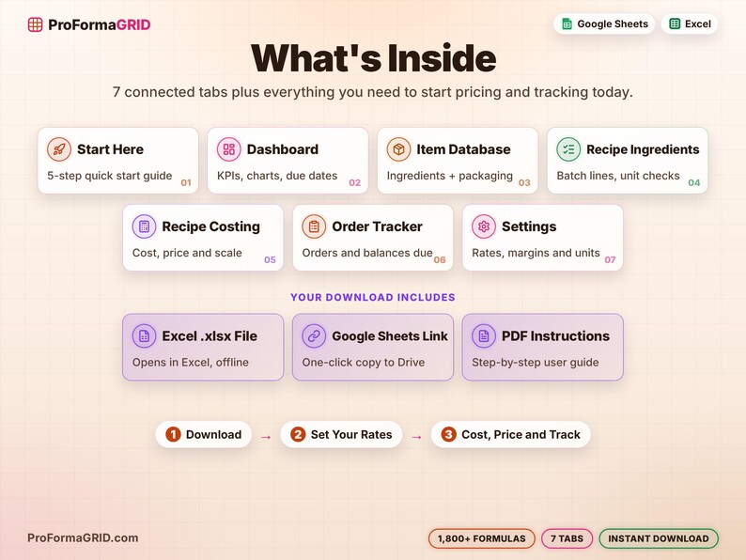Click the gear icon on Settings card
The height and width of the screenshot is (560, 746).
(x=484, y=226)
